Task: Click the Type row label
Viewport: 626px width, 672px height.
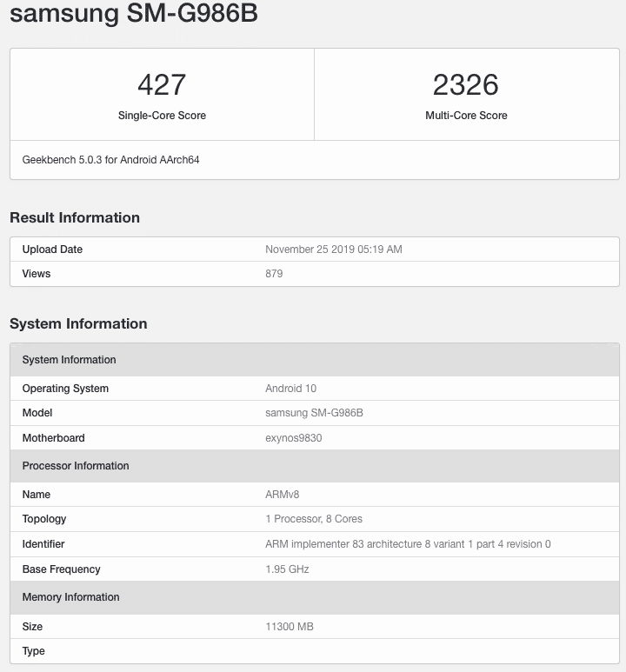Action: [x=33, y=651]
